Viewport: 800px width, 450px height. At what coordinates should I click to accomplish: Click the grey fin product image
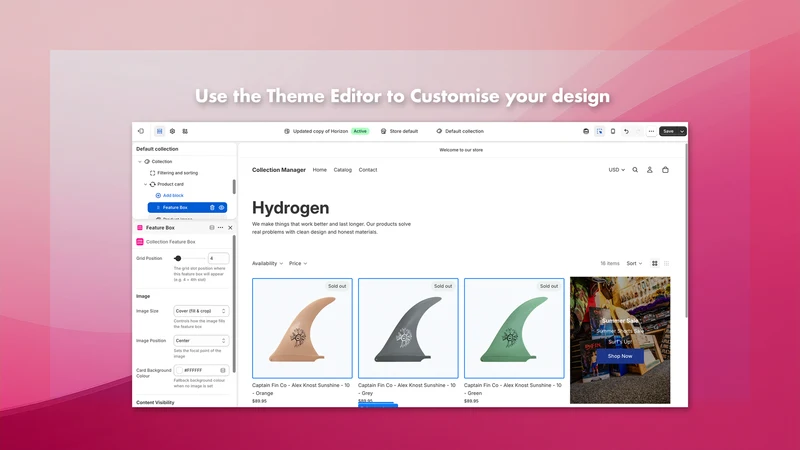[408, 328]
